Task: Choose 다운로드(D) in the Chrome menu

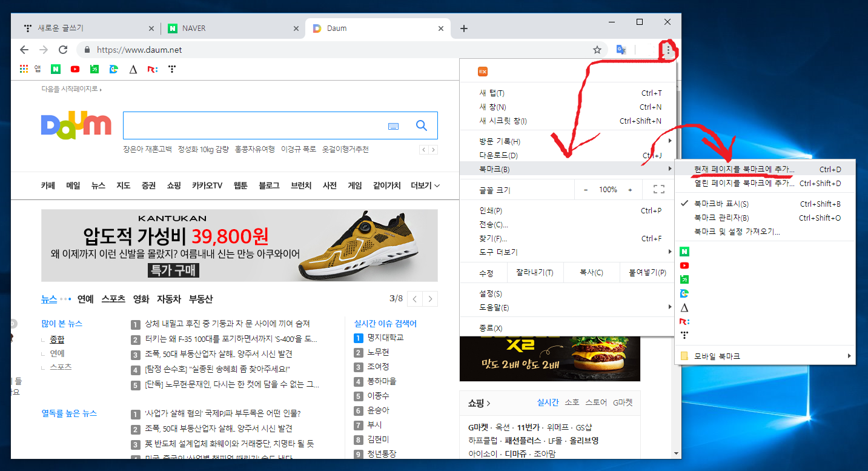Action: (x=568, y=155)
